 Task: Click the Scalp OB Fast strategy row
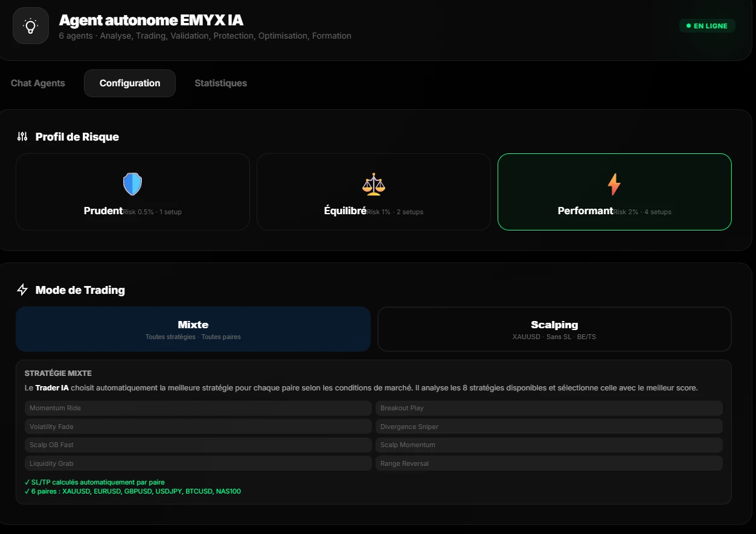(198, 445)
